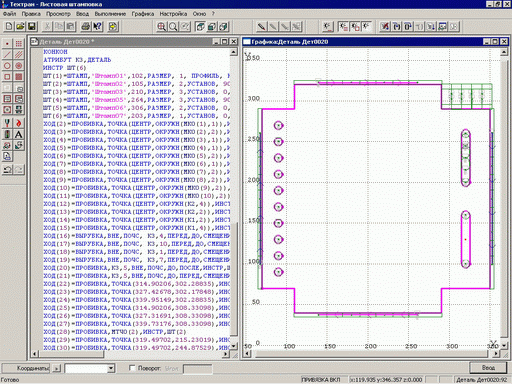The height and width of the screenshot is (384, 512).
Task: Click the АТРИБУТ КЗ,ДЕТАЛЬ line
Action: click(77, 60)
